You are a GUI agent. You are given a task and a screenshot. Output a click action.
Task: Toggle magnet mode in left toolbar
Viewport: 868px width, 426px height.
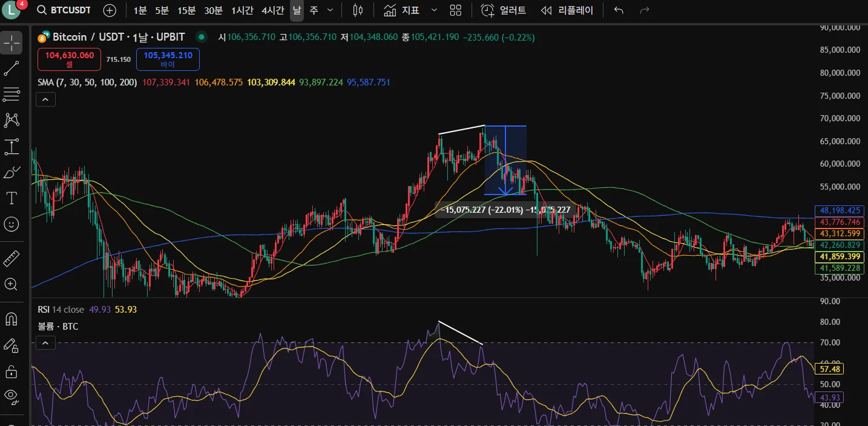[x=12, y=319]
